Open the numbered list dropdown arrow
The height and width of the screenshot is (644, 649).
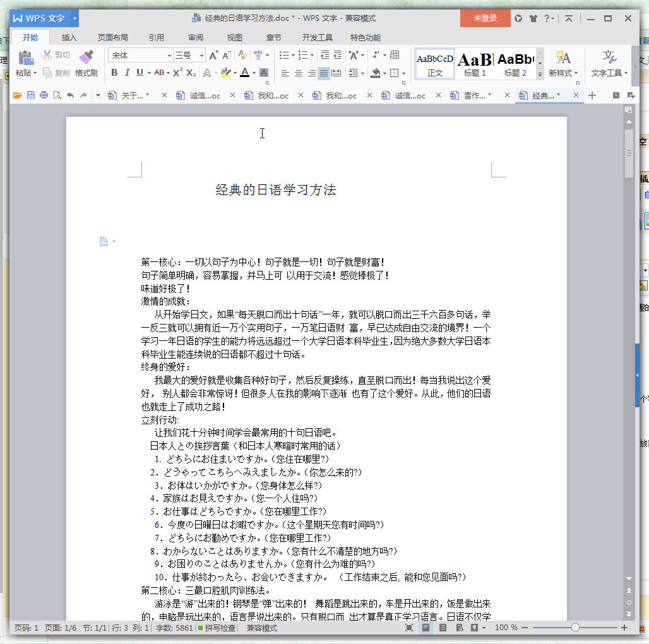coord(312,56)
